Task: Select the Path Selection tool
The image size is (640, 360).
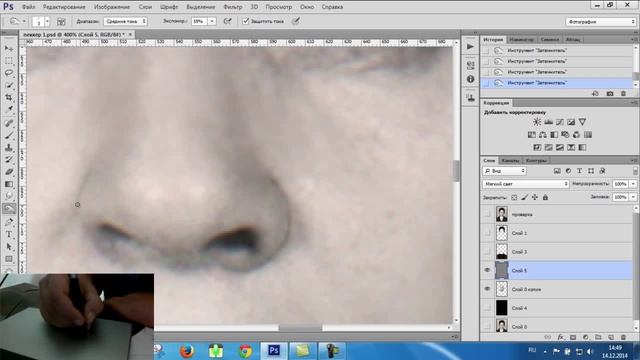Action: coord(9,247)
